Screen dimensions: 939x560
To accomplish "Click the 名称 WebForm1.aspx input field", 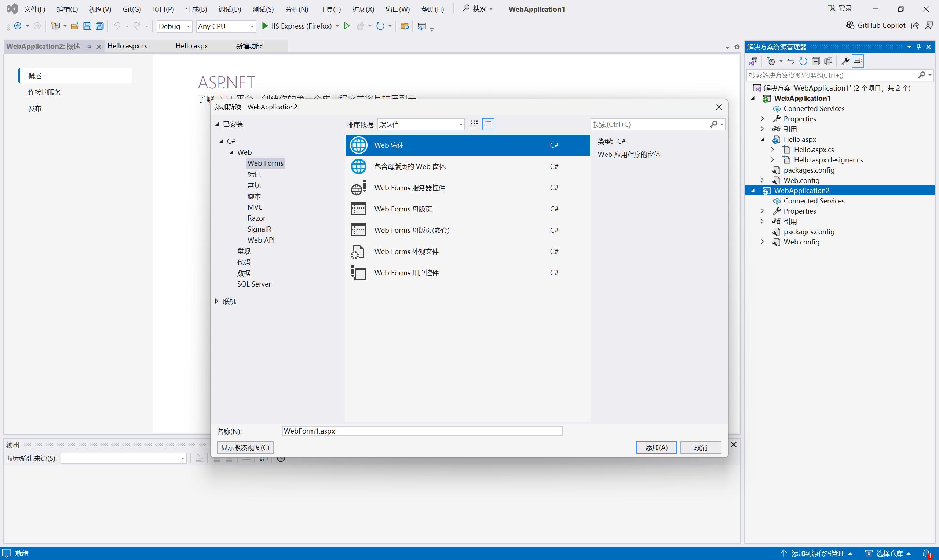I will tap(422, 431).
